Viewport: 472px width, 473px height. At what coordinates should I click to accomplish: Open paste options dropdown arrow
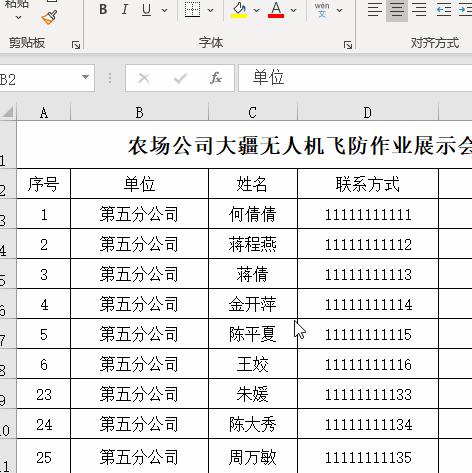(x=18, y=17)
